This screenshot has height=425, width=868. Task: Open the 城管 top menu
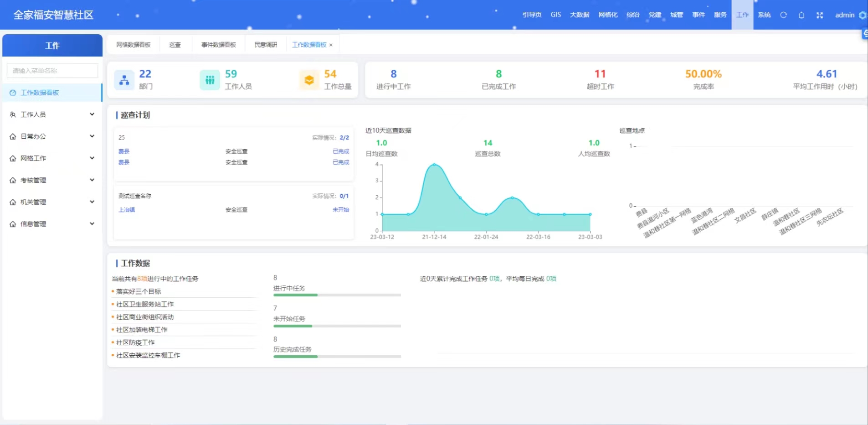pyautogui.click(x=677, y=15)
